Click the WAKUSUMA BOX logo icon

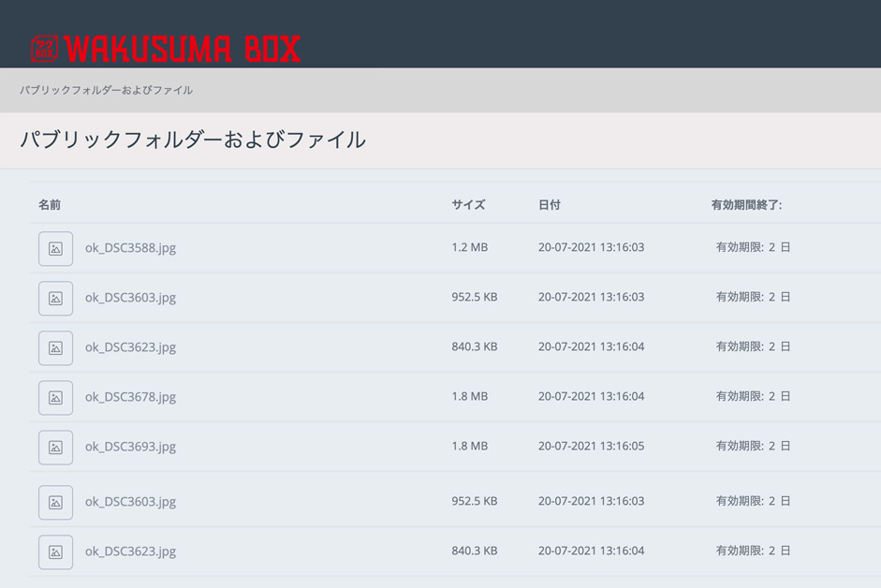pyautogui.click(x=44, y=49)
